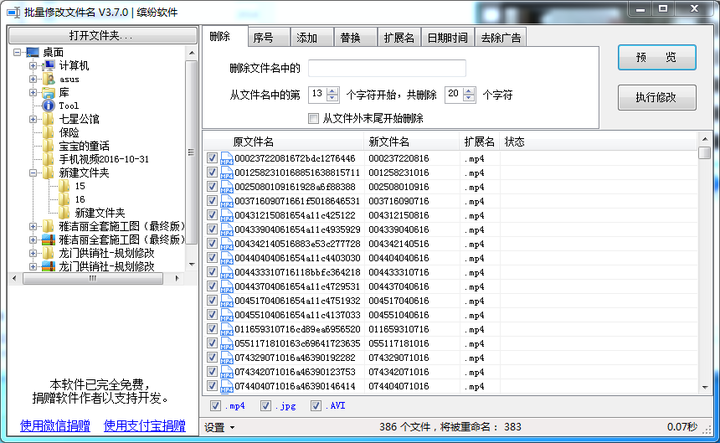Click the 保险 folder icon
Image resolution: width=720 pixels, height=443 pixels.
tap(49, 133)
